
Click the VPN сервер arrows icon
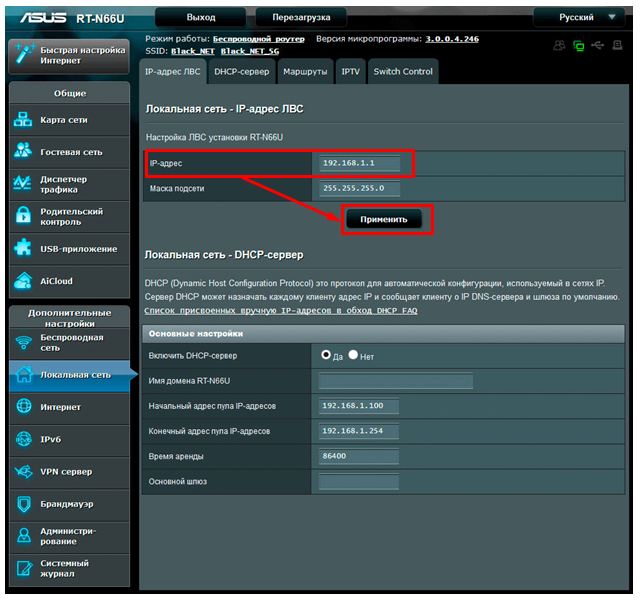coord(24,471)
